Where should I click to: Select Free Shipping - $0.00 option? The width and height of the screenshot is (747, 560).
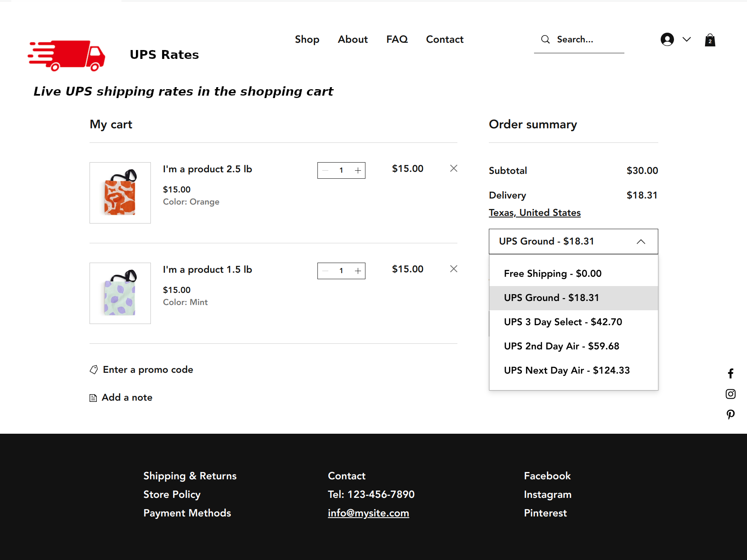tap(574, 274)
